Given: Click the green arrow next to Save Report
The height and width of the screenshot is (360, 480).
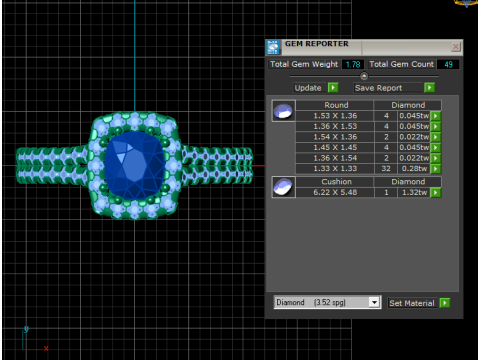Looking at the screenshot, I should pyautogui.click(x=429, y=88).
